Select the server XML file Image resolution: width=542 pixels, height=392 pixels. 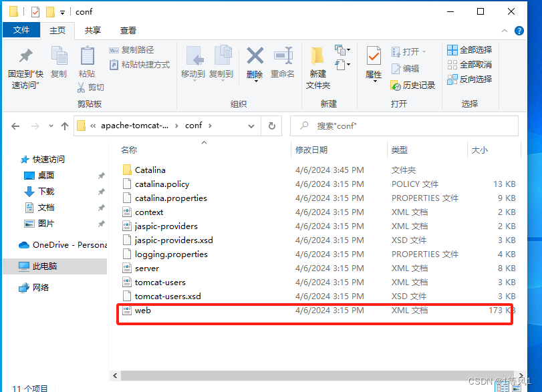141,268
